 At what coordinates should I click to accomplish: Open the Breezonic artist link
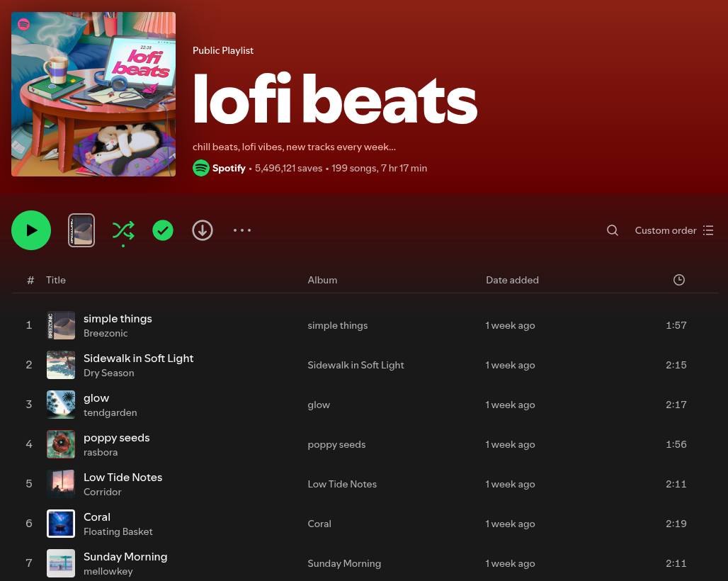coord(106,333)
